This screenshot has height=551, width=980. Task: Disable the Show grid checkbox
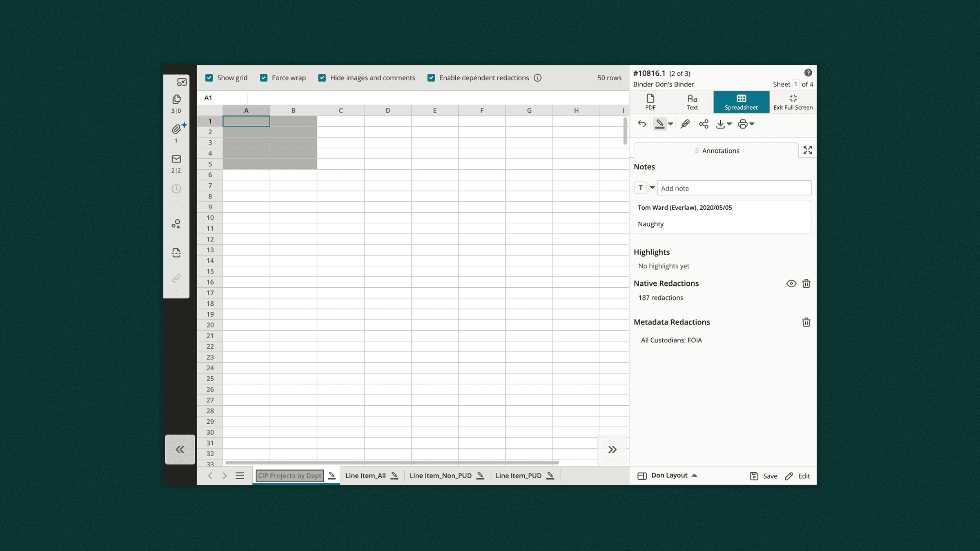point(209,78)
